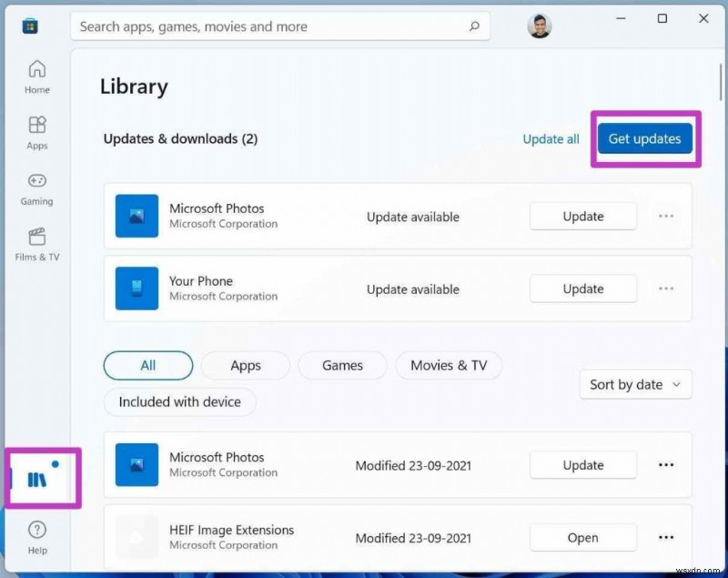The image size is (728, 578).
Task: Open the Home section in the sidebar
Action: [36, 77]
